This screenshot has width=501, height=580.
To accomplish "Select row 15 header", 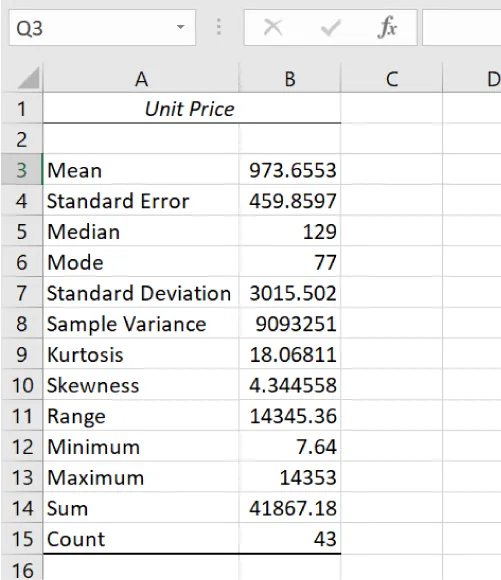I will pyautogui.click(x=22, y=538).
